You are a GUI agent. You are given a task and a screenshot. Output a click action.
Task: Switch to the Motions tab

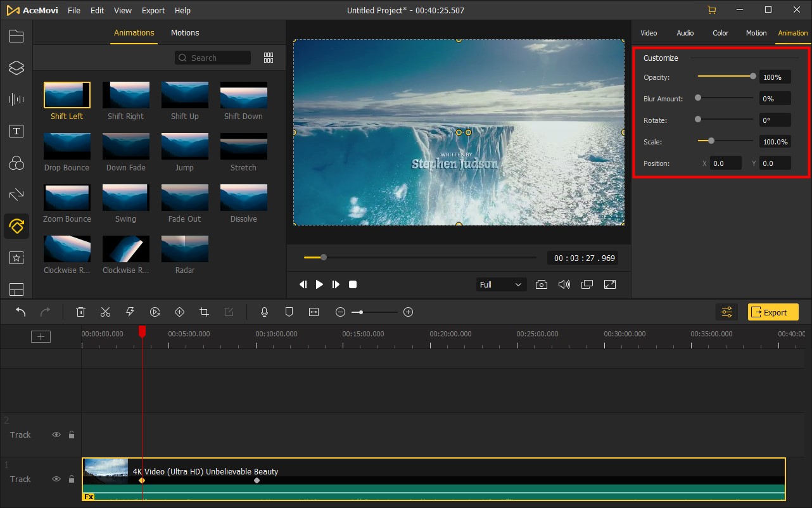coord(185,32)
